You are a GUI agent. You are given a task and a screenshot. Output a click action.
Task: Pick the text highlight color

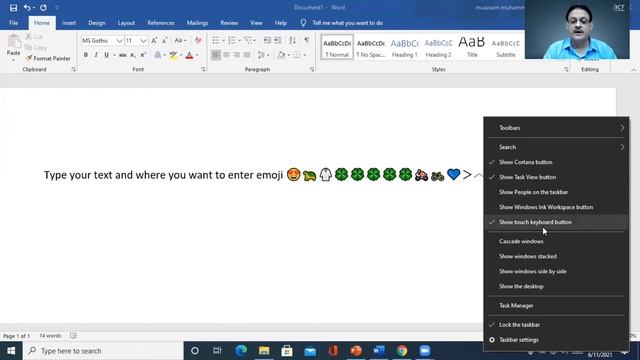pos(173,55)
